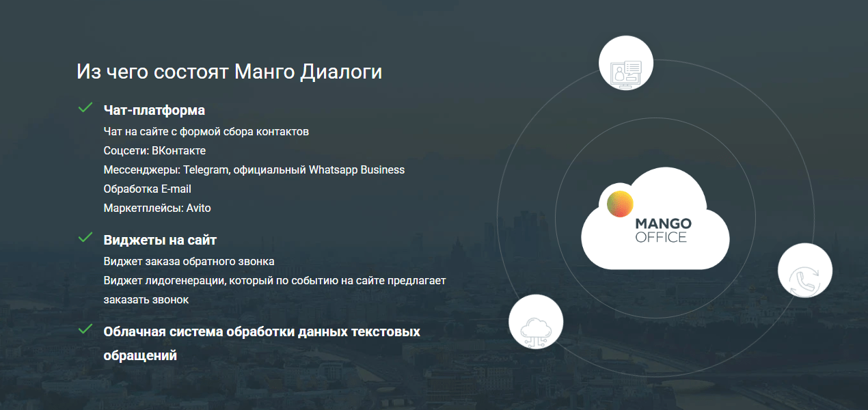Viewport: 868px width, 410px height.
Task: Click the line Виджет заказа обратного звонка
Action: pyautogui.click(x=189, y=262)
